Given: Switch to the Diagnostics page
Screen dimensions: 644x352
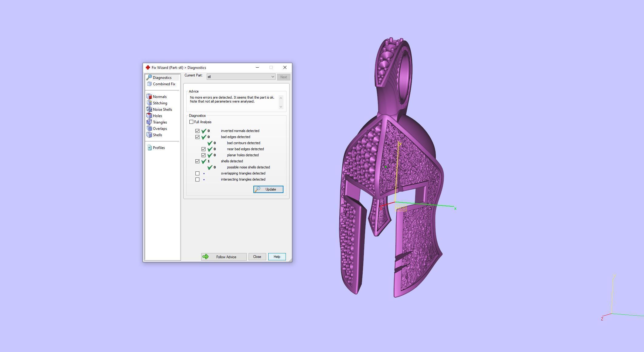Looking at the screenshot, I should (162, 78).
